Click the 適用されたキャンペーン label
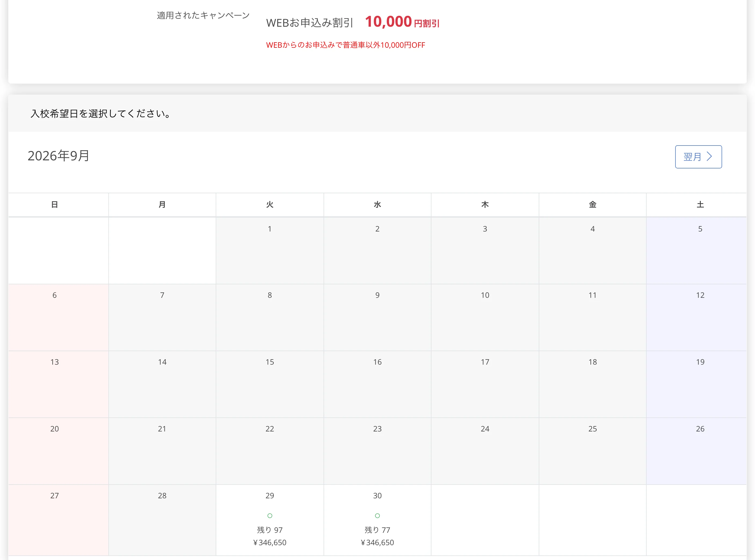Image resolution: width=755 pixels, height=560 pixels. click(203, 15)
